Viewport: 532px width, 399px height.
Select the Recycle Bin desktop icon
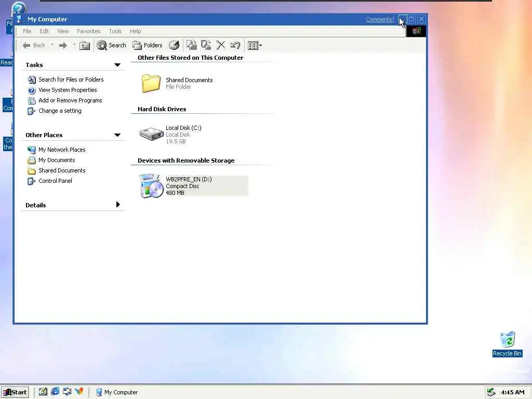pyautogui.click(x=507, y=344)
